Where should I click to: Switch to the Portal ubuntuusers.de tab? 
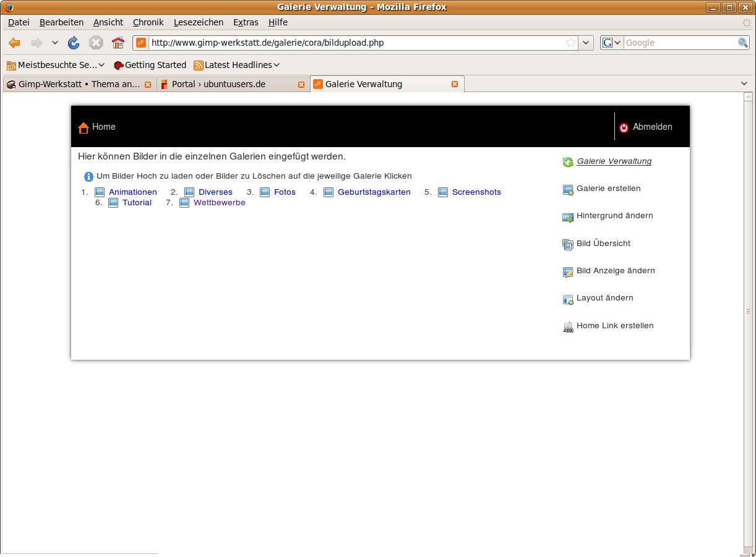tap(232, 84)
